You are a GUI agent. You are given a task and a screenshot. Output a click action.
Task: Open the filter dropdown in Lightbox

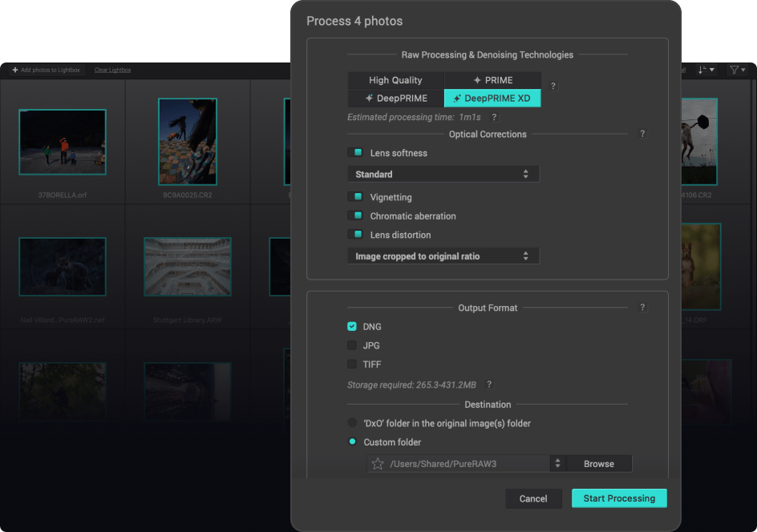738,70
